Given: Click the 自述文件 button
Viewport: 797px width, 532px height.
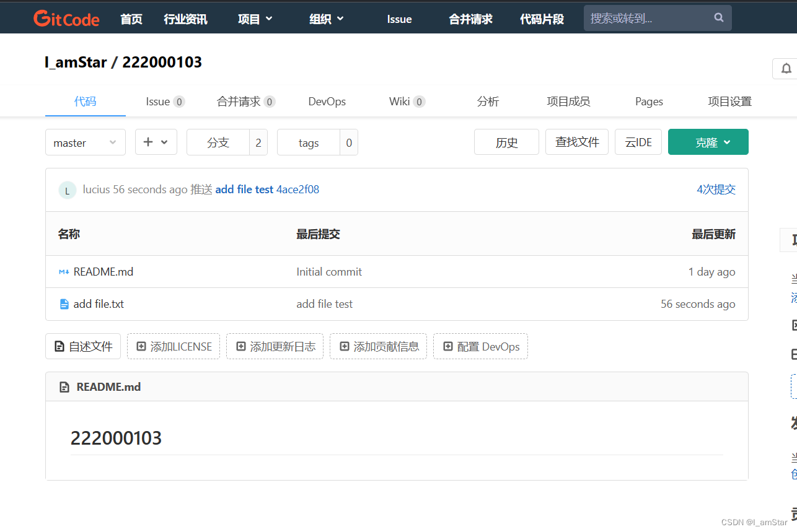Looking at the screenshot, I should pos(83,346).
